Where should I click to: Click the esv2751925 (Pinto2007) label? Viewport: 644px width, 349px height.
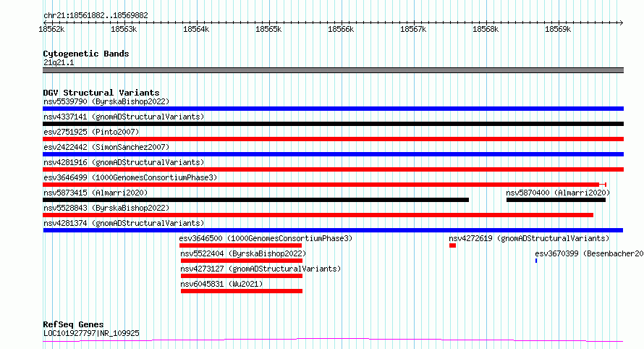tap(91, 132)
